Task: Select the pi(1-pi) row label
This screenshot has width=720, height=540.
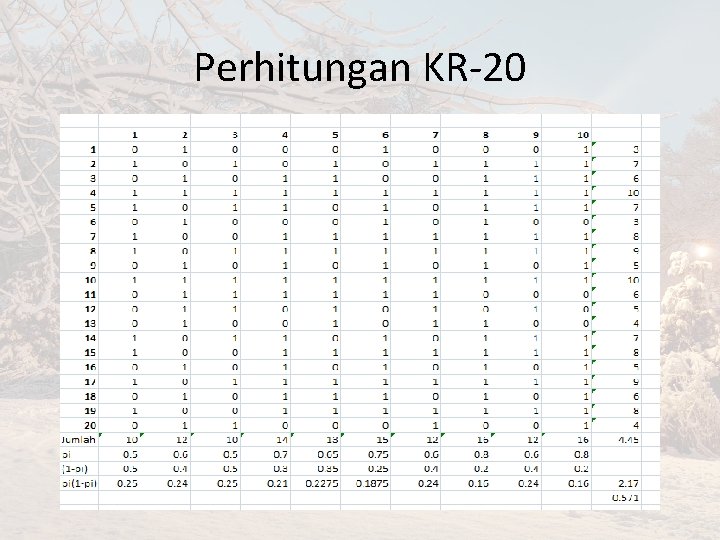Action: click(x=78, y=484)
